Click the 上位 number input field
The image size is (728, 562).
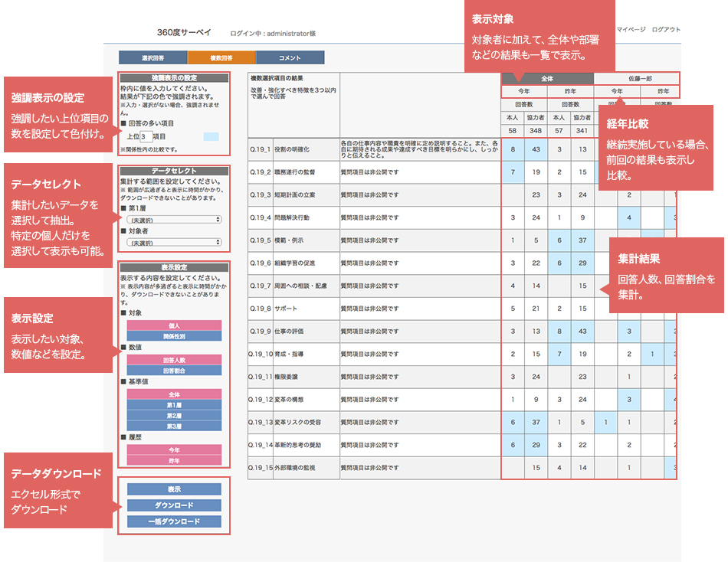click(x=147, y=136)
